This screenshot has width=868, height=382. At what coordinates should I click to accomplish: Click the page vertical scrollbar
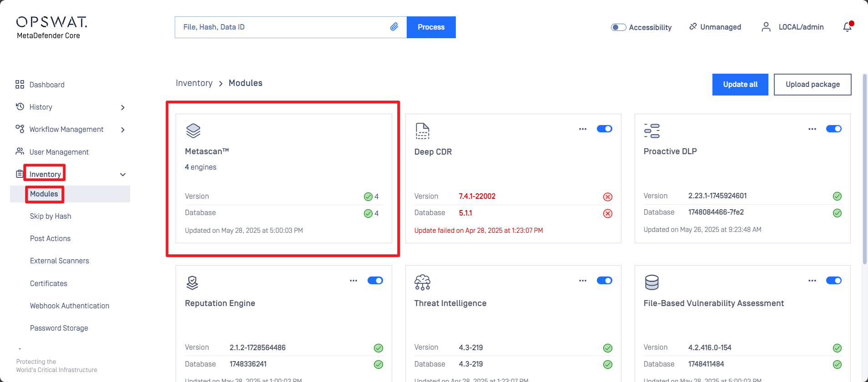pyautogui.click(x=865, y=168)
